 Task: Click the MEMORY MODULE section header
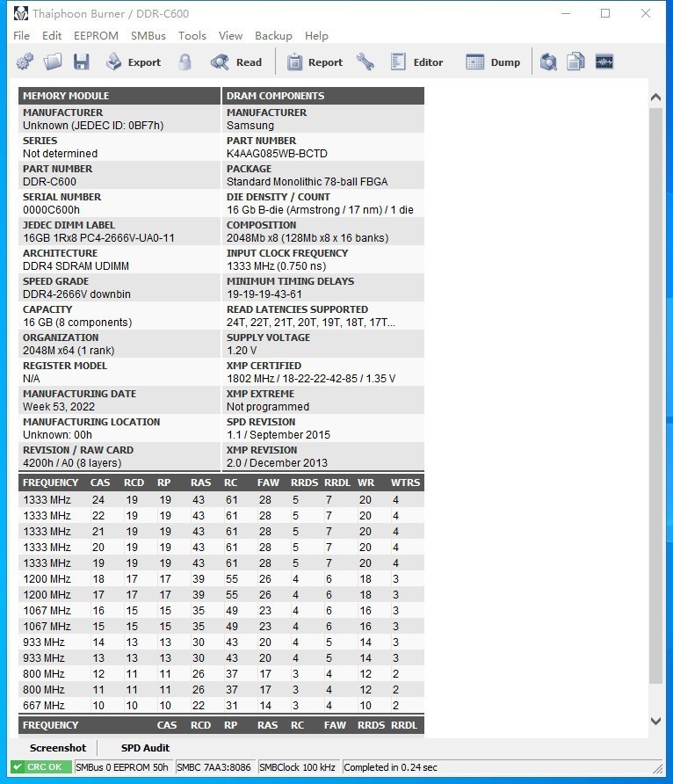pos(119,96)
